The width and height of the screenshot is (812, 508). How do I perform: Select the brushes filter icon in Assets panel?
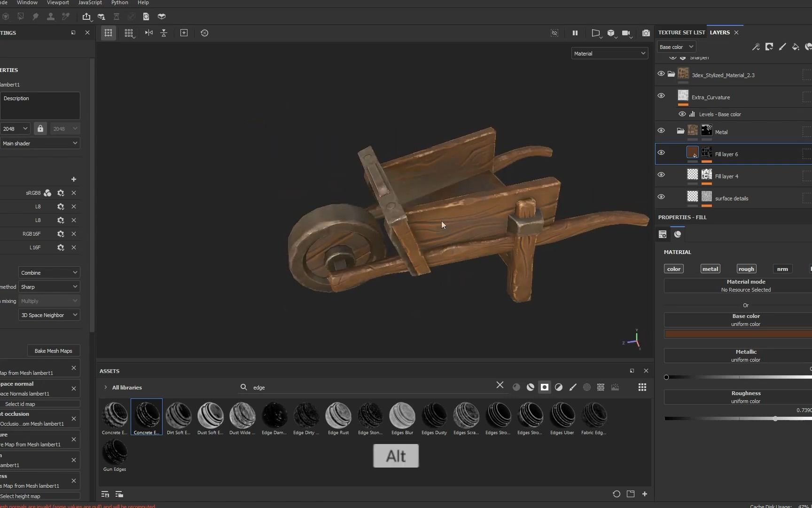573,387
